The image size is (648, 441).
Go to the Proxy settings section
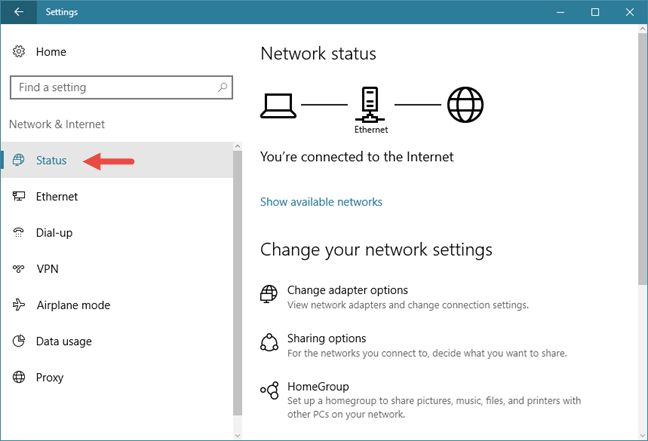tap(50, 377)
